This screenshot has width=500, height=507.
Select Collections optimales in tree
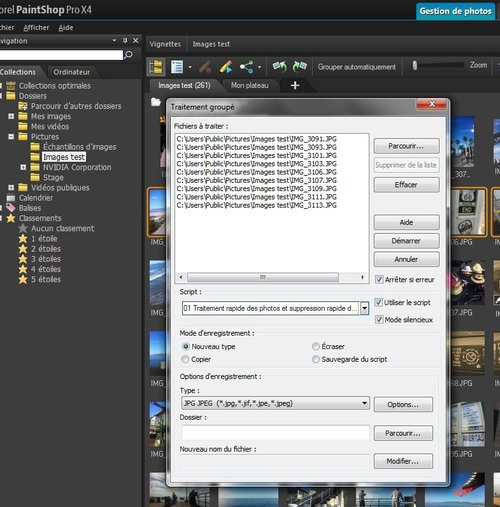(55, 86)
